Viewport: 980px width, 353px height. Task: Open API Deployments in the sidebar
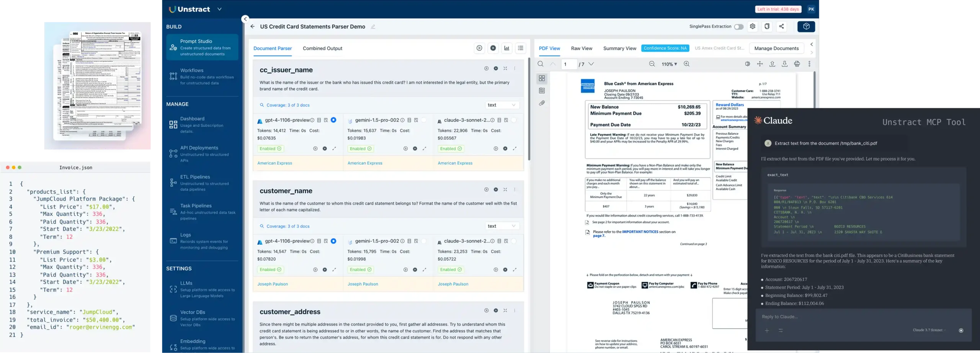point(202,154)
